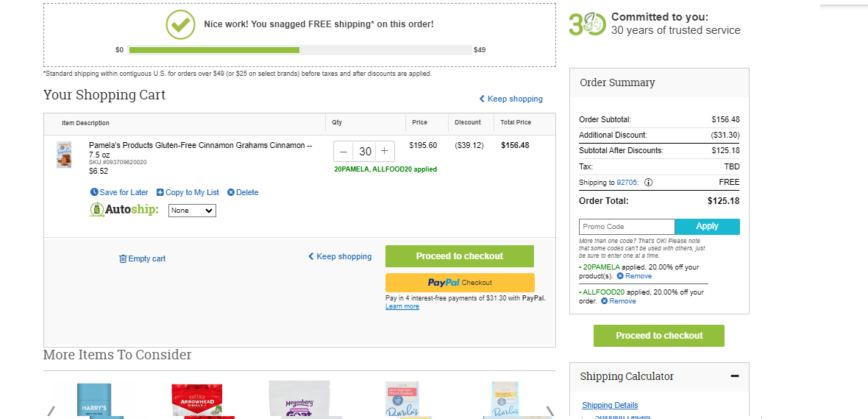The width and height of the screenshot is (868, 419).
Task: Click the free shipping progress bar
Action: click(x=300, y=50)
